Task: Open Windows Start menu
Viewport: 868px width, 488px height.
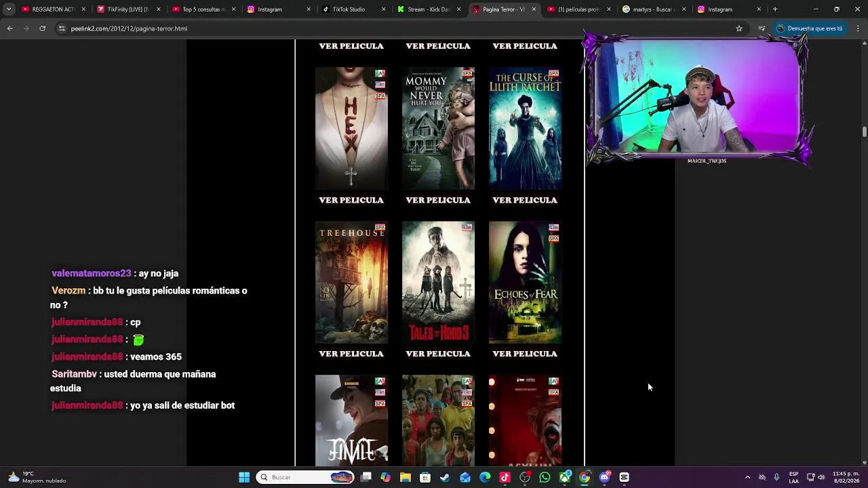Action: (244, 477)
